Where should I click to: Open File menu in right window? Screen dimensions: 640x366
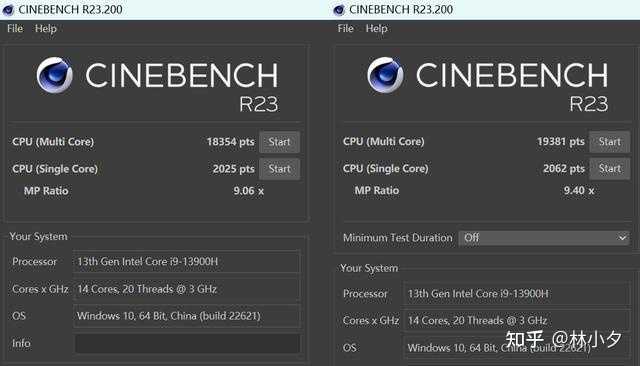point(346,29)
